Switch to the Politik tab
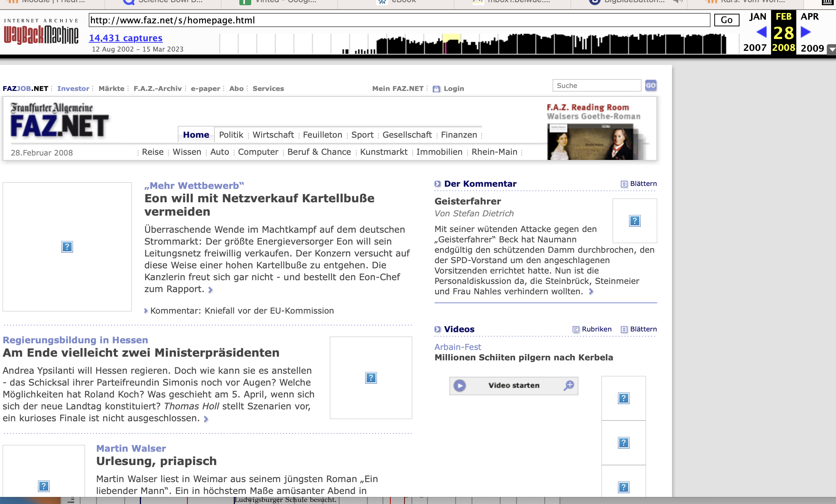 (x=231, y=135)
